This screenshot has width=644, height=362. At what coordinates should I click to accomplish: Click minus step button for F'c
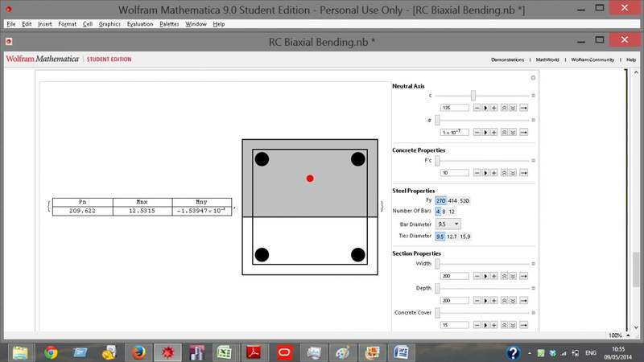tap(477, 172)
